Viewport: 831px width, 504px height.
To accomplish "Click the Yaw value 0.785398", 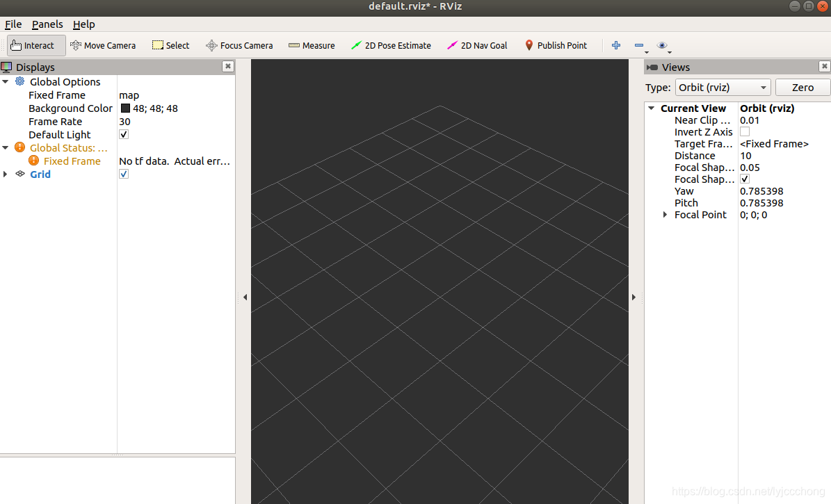I will [761, 191].
